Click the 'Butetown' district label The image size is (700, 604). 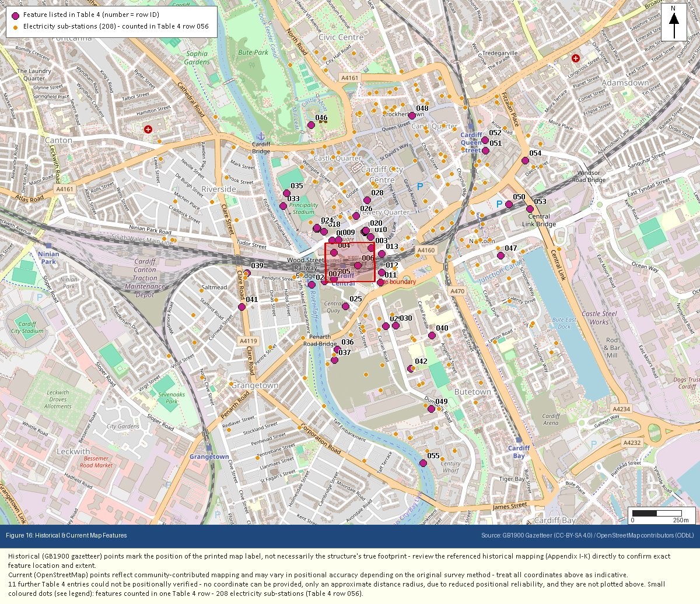click(473, 392)
